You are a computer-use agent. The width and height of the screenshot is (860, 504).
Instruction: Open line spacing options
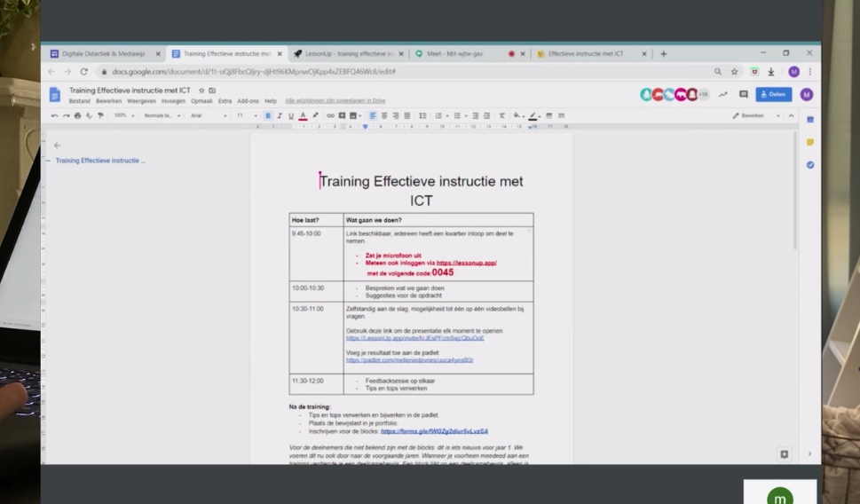pos(422,115)
